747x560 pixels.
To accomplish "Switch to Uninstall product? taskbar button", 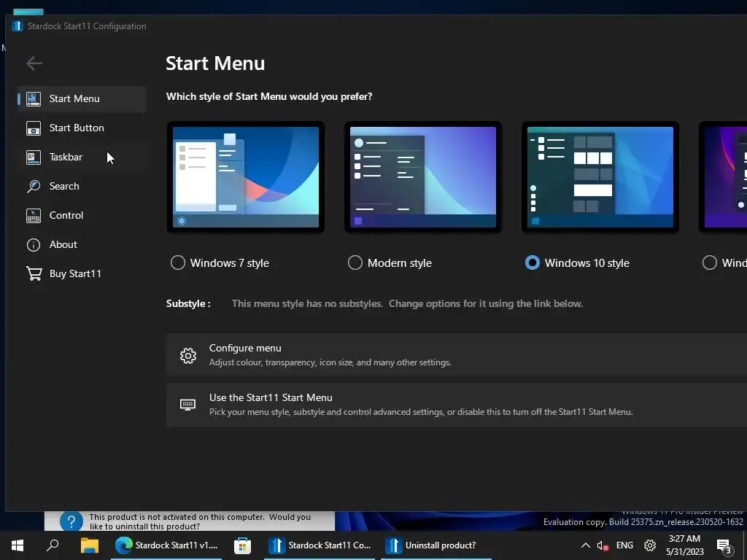I will tap(436, 545).
